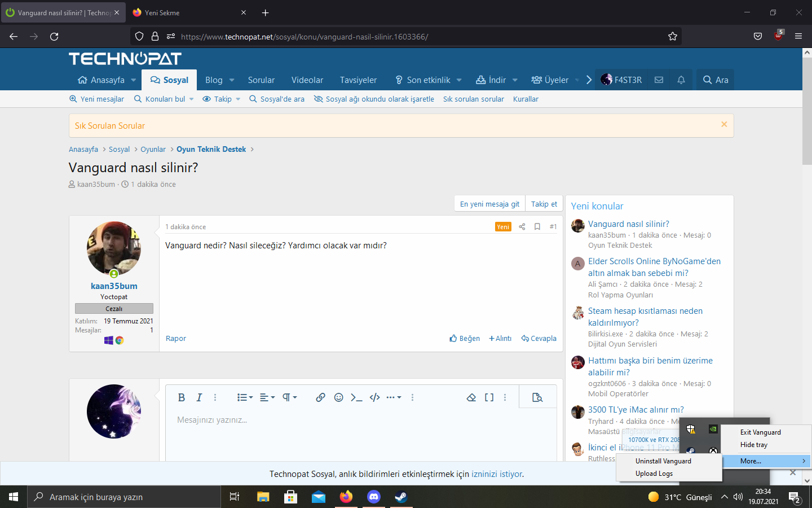Viewport: 812px width, 508px height.
Task: Toggle italic formatting in the editor
Action: pos(199,397)
